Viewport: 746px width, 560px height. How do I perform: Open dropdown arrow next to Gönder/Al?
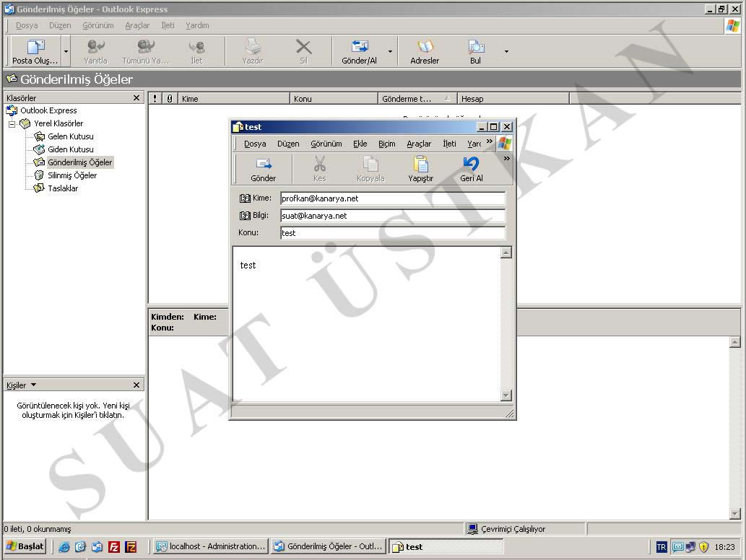click(x=390, y=51)
